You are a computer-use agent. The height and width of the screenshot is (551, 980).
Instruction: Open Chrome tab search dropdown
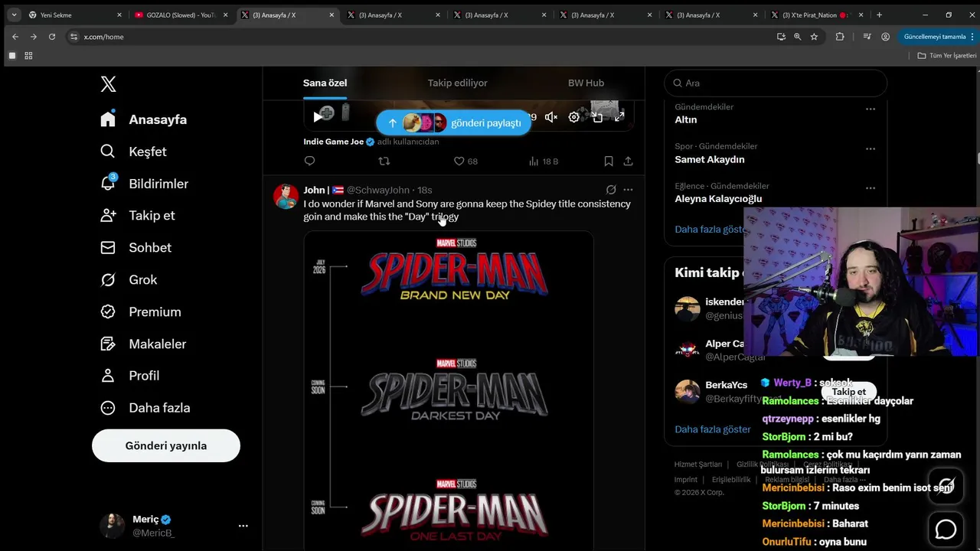(14, 15)
